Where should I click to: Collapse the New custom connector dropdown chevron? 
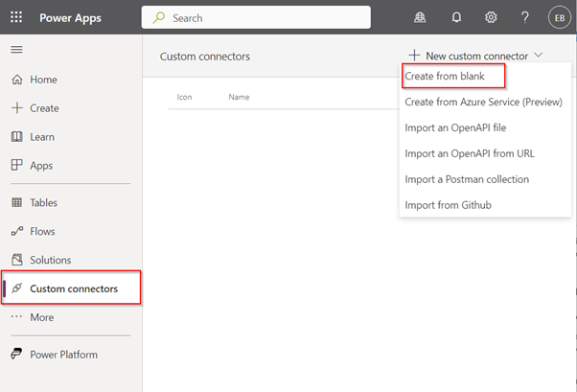click(x=538, y=55)
